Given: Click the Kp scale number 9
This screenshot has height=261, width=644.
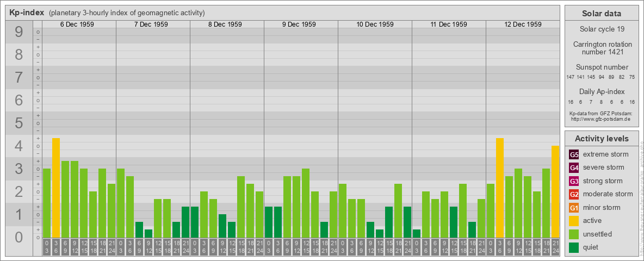Looking at the screenshot, I should click(x=19, y=32).
